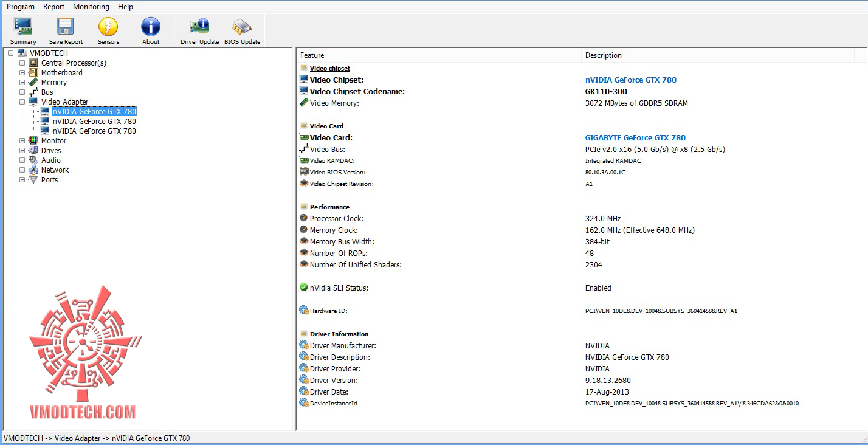Select the Bus label in the tree
The height and width of the screenshot is (445, 868).
(47, 92)
